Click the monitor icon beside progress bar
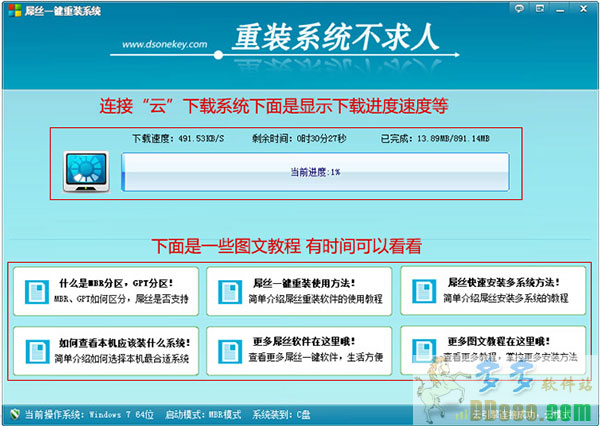Screen dimensions: 600x426 (x=86, y=171)
